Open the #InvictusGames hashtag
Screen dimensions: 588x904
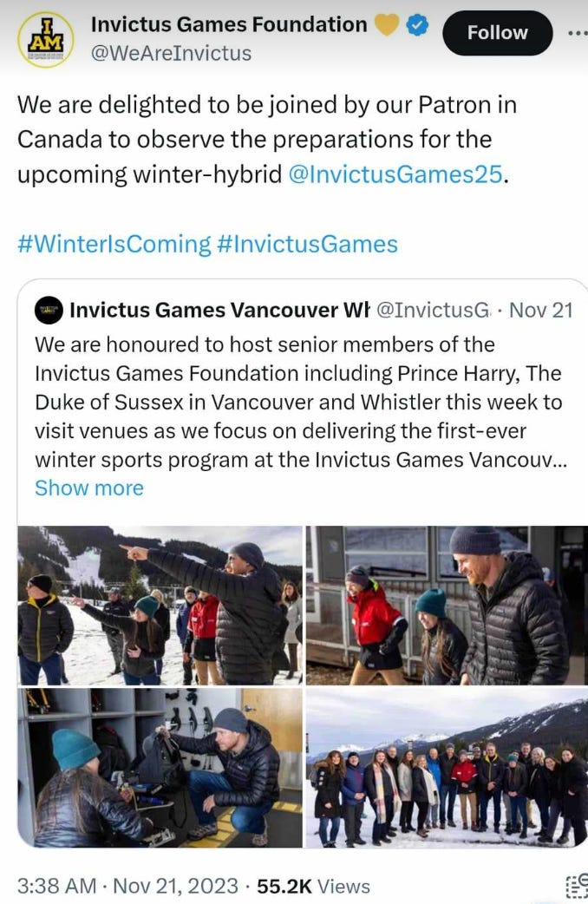(307, 244)
